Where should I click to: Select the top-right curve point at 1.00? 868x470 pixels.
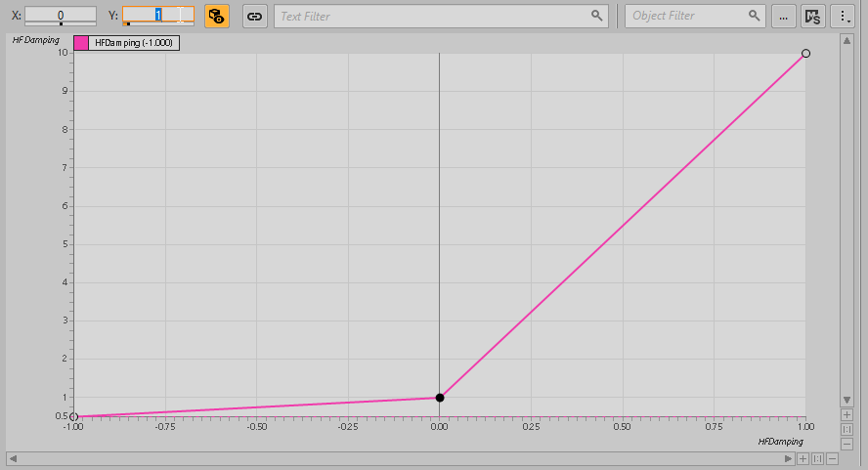(805, 53)
